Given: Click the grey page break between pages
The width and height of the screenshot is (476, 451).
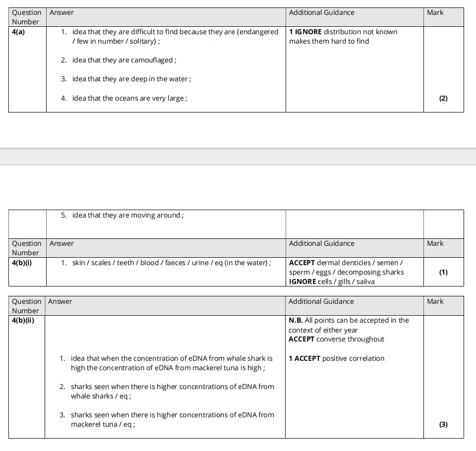Looking at the screenshot, I should tap(238, 157).
